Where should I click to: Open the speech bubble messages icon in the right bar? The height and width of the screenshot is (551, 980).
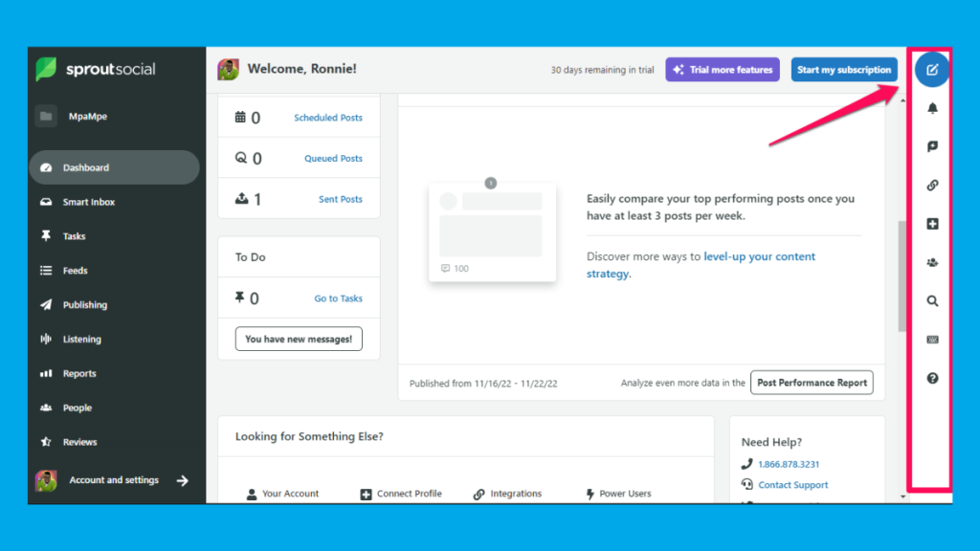932,146
